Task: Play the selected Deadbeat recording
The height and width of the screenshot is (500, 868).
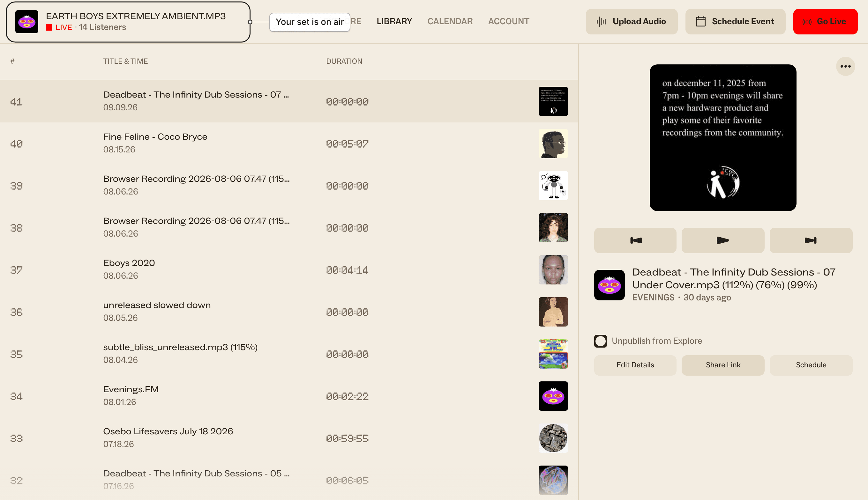Action: point(723,240)
